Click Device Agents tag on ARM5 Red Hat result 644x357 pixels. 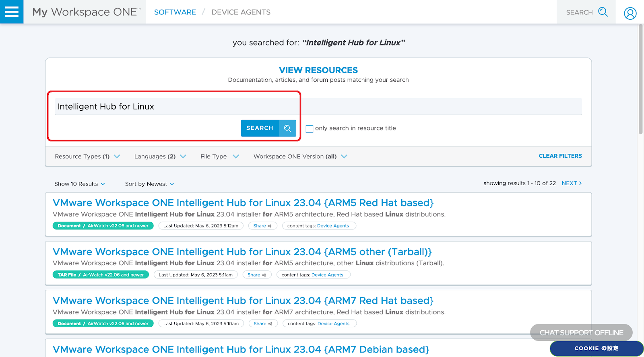tap(333, 226)
